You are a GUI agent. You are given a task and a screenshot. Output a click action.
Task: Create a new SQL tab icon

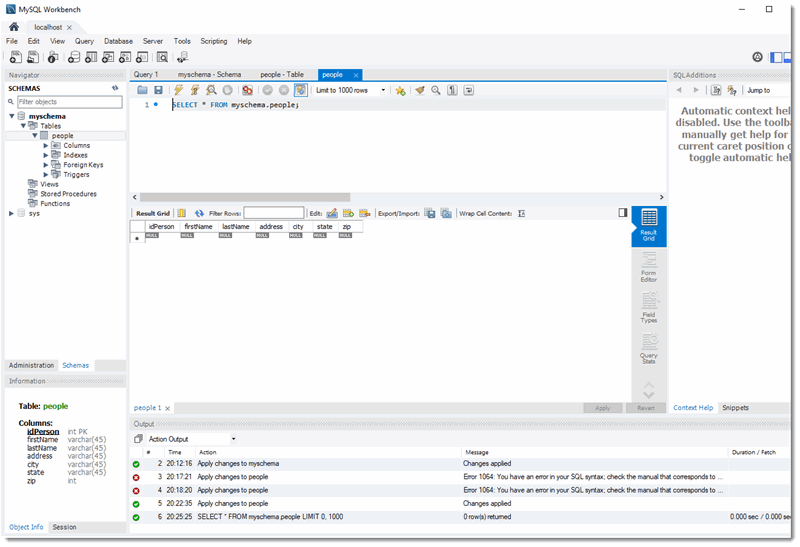[x=16, y=57]
